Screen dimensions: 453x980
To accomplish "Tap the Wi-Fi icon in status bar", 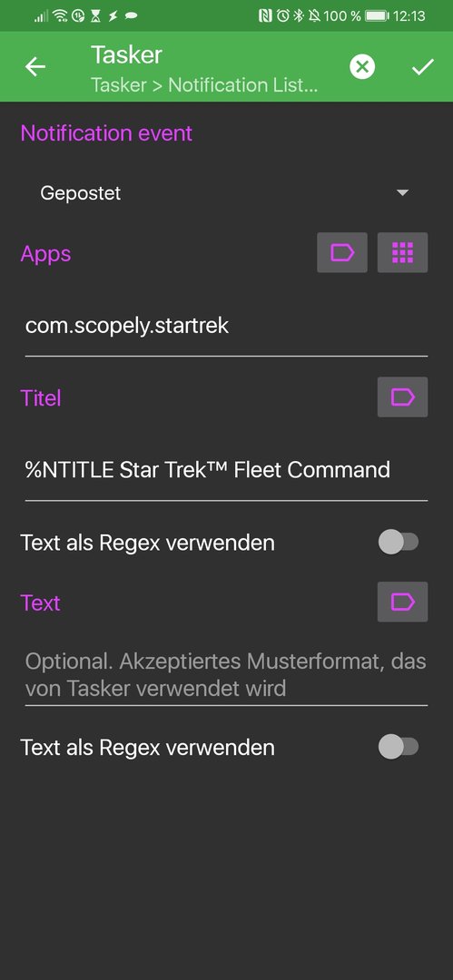I will 61,15.
